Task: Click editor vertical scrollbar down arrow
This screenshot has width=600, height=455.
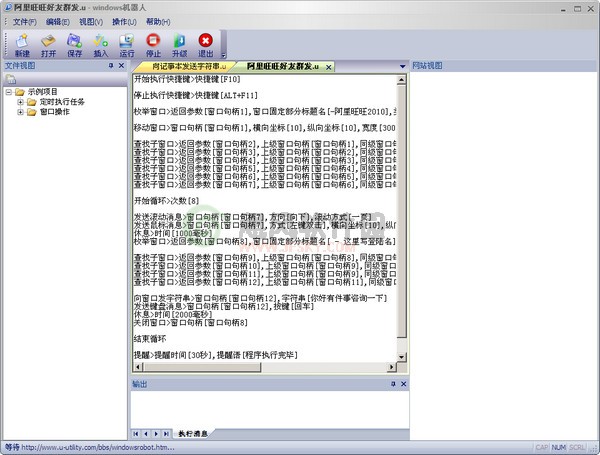Action: (x=401, y=357)
